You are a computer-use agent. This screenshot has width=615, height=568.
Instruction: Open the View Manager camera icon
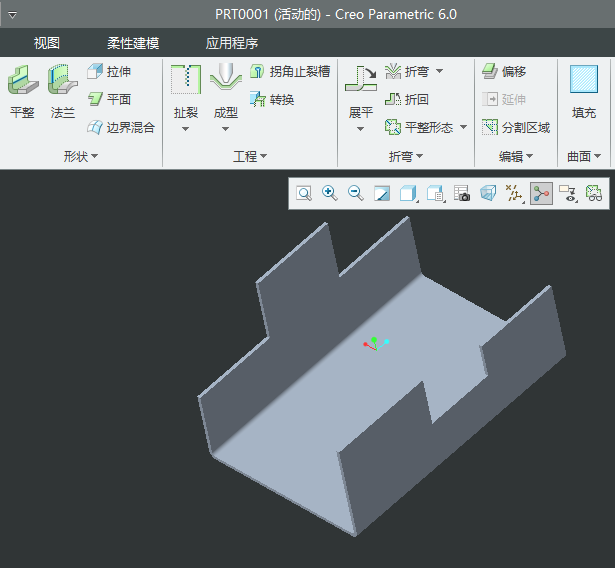pyautogui.click(x=462, y=193)
